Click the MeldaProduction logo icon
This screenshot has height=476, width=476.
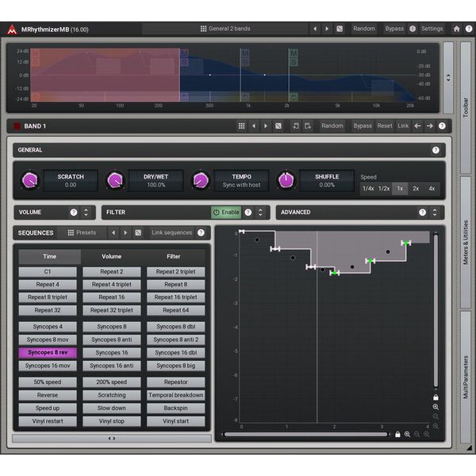click(x=12, y=29)
